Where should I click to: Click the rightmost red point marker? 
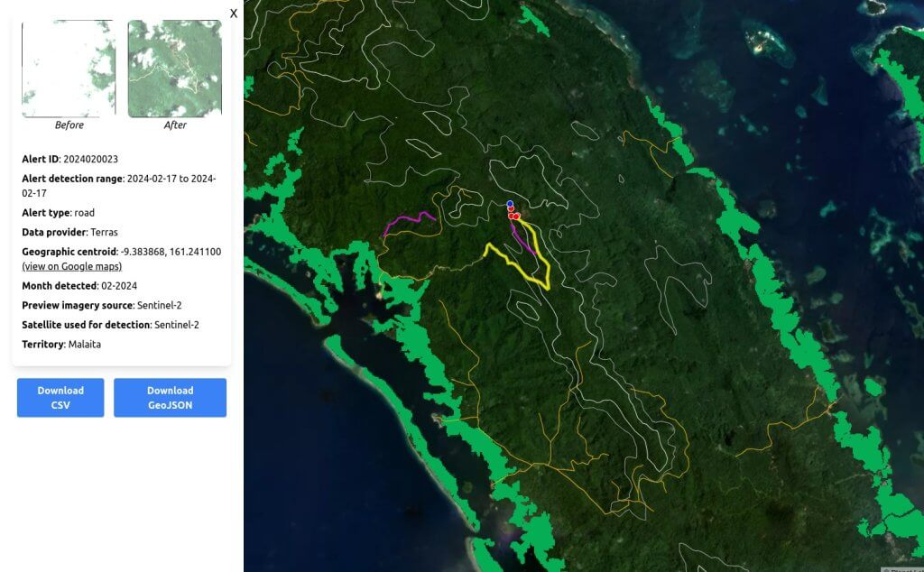(x=517, y=216)
